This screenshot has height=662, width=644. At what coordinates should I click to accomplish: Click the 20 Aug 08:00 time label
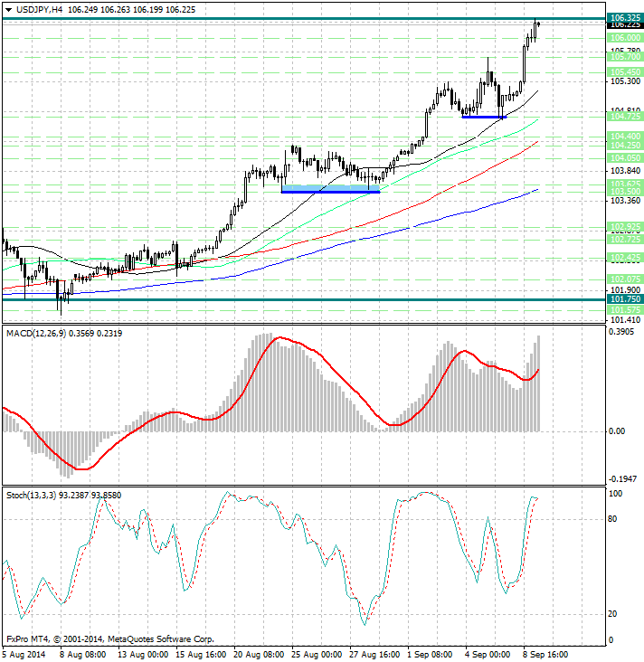pos(259,655)
